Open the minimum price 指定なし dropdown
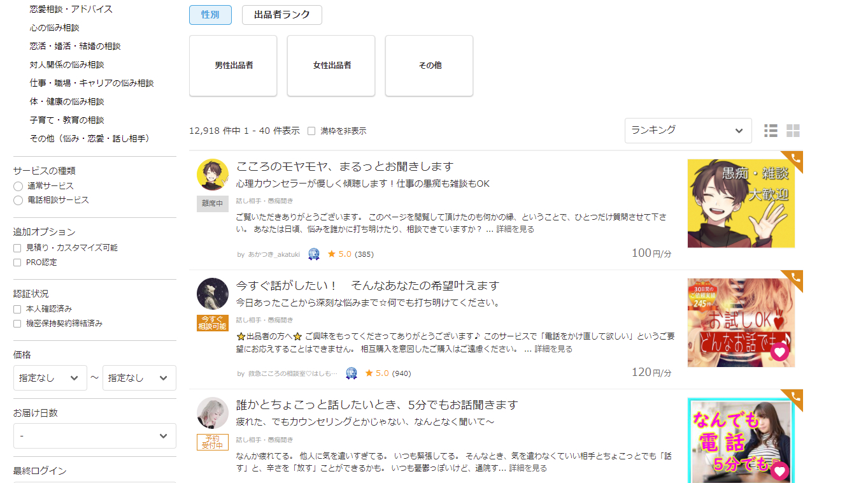Screen dimensions: 868x483 50,378
